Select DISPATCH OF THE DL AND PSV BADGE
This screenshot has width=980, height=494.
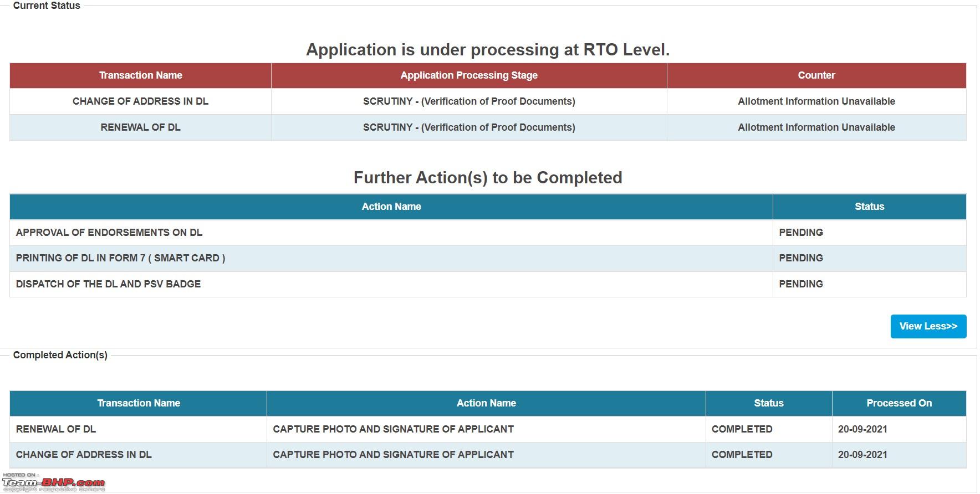108,284
